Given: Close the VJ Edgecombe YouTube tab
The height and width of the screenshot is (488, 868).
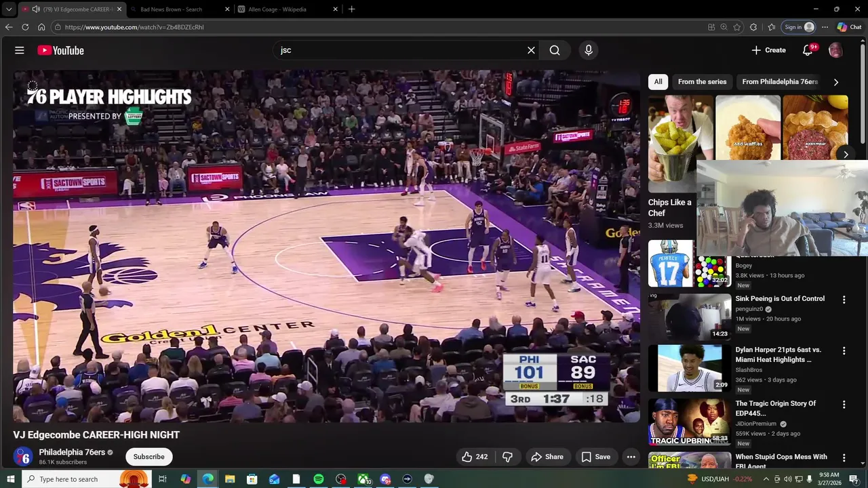Looking at the screenshot, I should [x=119, y=9].
